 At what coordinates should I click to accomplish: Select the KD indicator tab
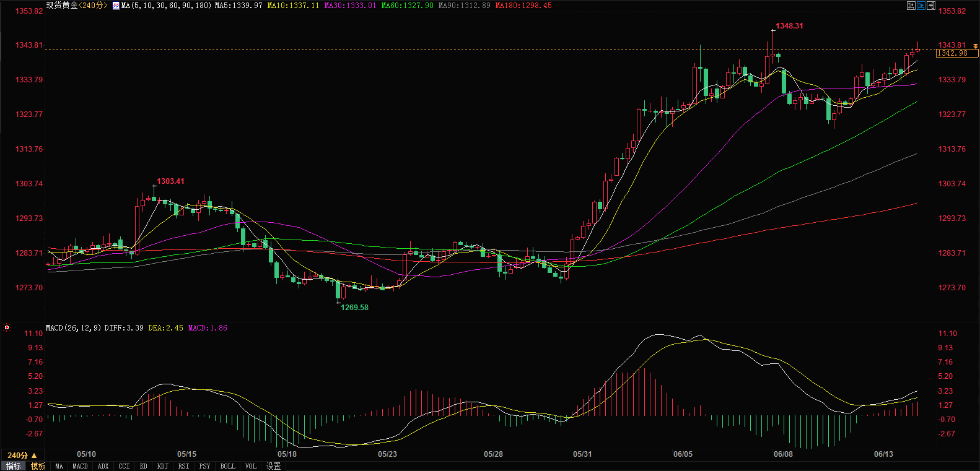(144, 466)
